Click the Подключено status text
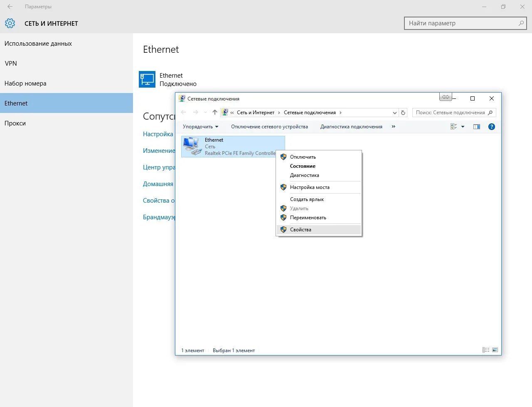Screen dimensions: 532x407 178,84
